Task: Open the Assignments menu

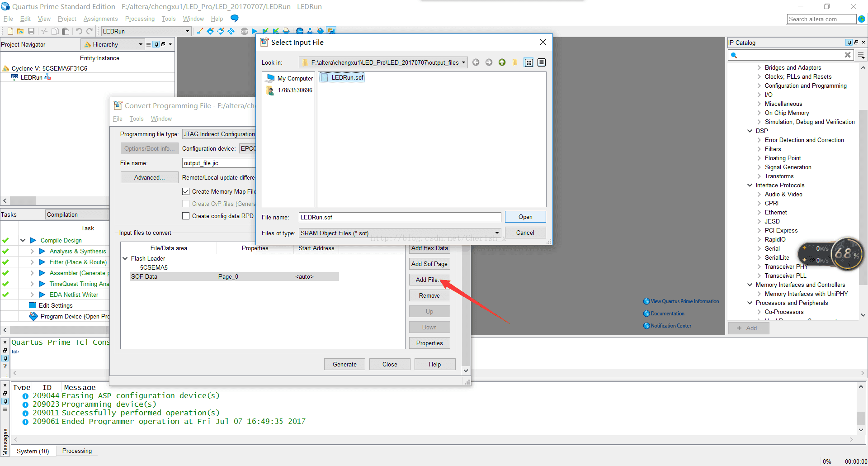Action: click(100, 19)
